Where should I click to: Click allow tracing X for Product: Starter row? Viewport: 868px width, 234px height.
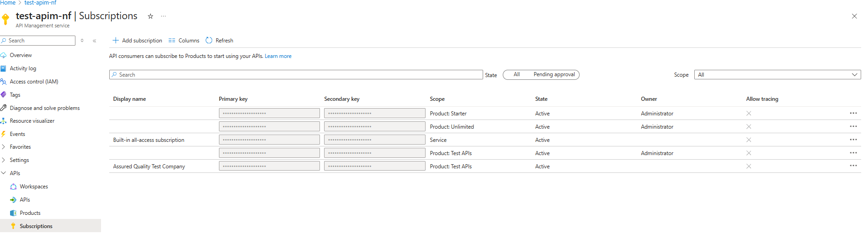coord(749,114)
